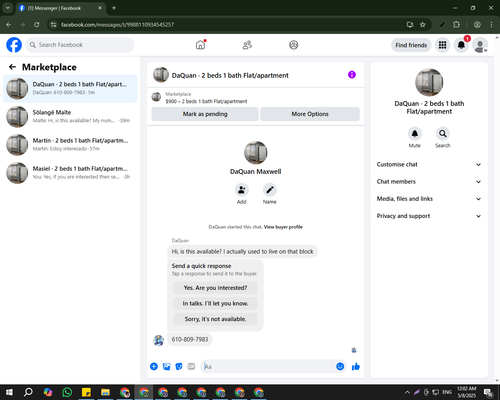The height and width of the screenshot is (400, 500).
Task: Click the Name pencil icon
Action: tap(270, 190)
